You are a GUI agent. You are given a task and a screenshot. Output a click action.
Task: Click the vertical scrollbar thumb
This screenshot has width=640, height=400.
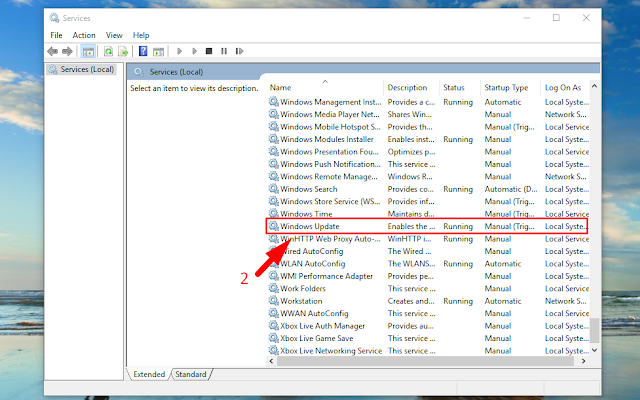click(x=594, y=331)
